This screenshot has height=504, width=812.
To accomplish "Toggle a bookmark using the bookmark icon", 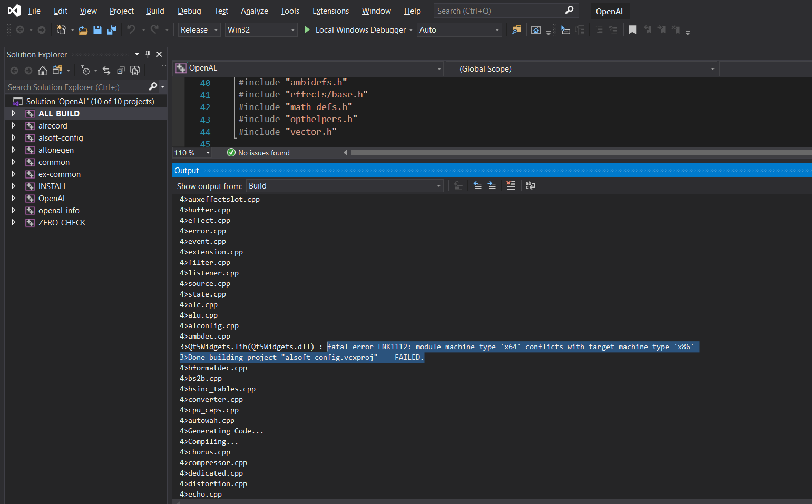I will point(632,29).
